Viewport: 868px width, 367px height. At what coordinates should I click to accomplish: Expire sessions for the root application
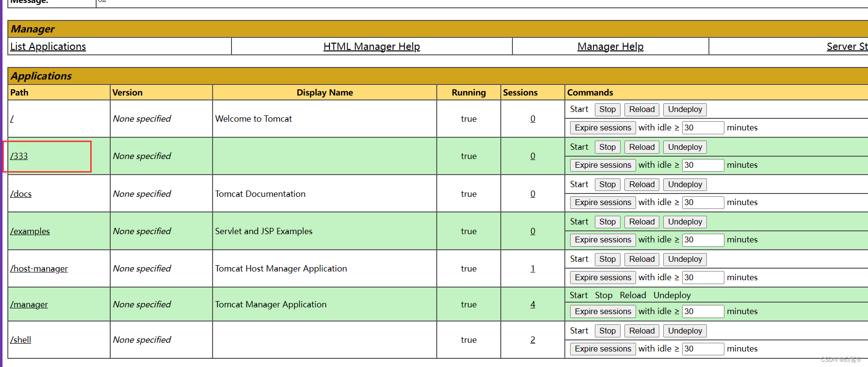coord(603,128)
